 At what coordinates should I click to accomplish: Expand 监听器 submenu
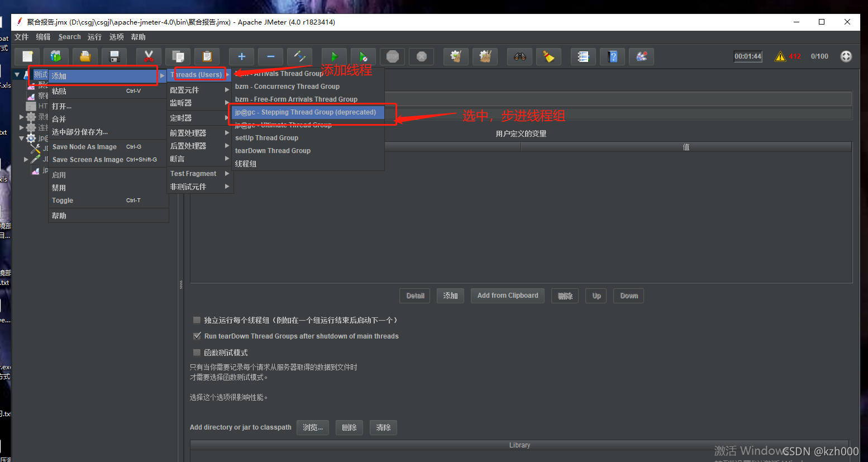click(200, 103)
